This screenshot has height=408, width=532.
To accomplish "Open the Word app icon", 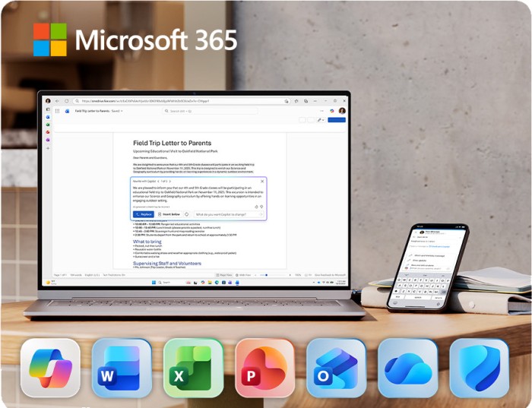I will (122, 368).
